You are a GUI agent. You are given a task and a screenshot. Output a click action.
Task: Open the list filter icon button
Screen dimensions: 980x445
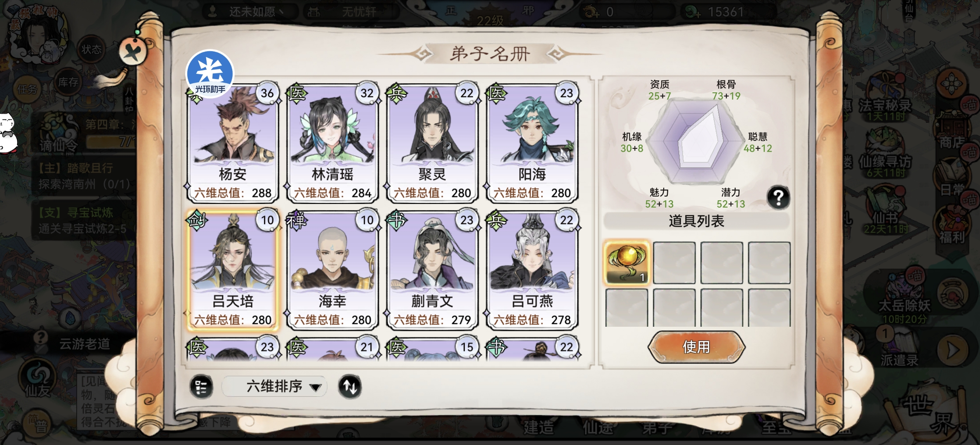click(201, 387)
